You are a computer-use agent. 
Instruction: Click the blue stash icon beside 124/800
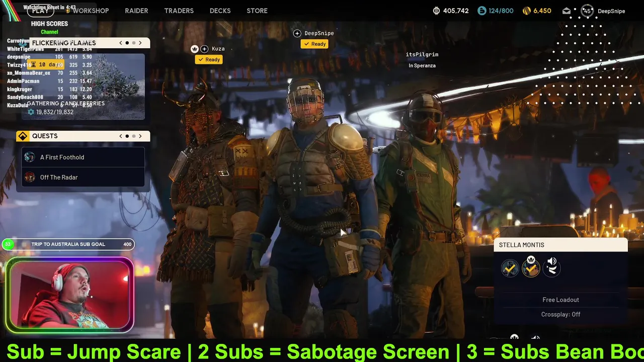[x=482, y=11]
